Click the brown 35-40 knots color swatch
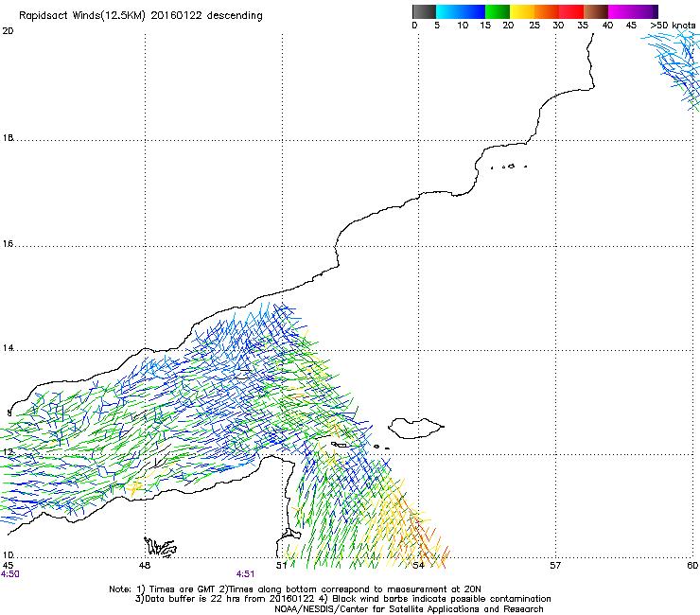Viewport: 700px width, 615px height. coord(596,11)
